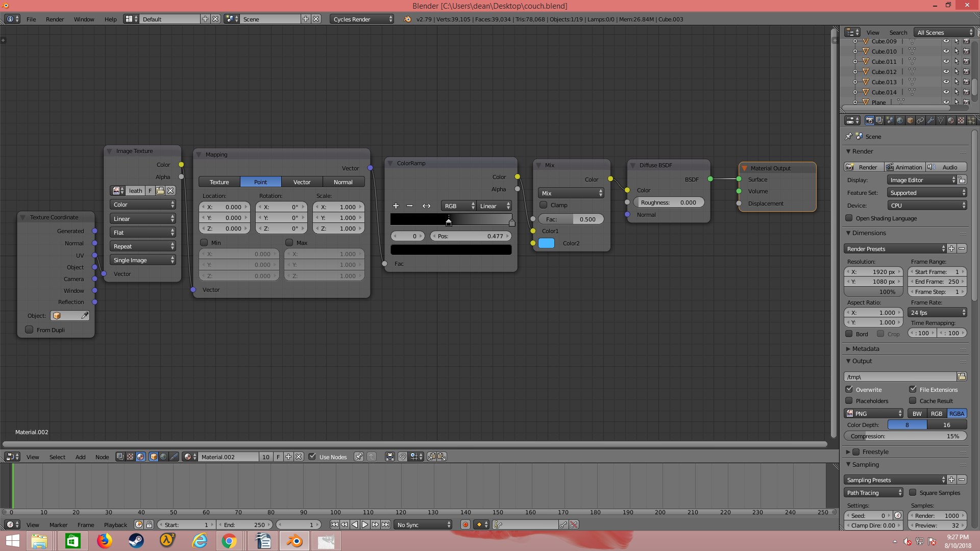This screenshot has width=980, height=551.
Task: Disable the Use Nodes checkbox
Action: pyautogui.click(x=312, y=457)
